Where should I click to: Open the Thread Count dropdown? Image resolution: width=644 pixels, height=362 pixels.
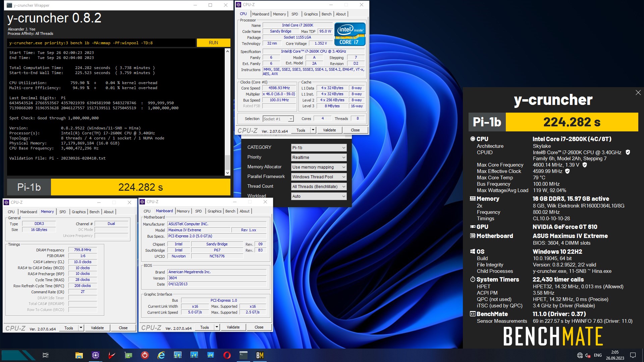pyautogui.click(x=319, y=186)
